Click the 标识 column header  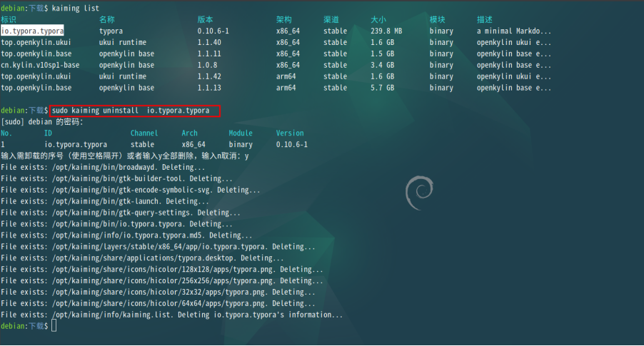pos(9,19)
